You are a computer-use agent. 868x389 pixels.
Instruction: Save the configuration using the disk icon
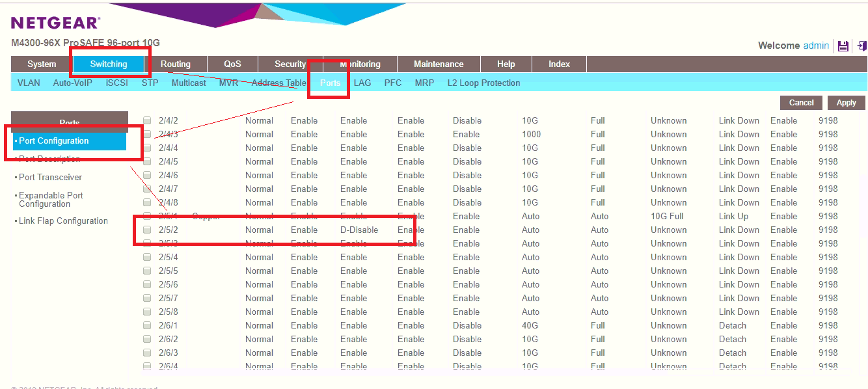click(x=844, y=46)
